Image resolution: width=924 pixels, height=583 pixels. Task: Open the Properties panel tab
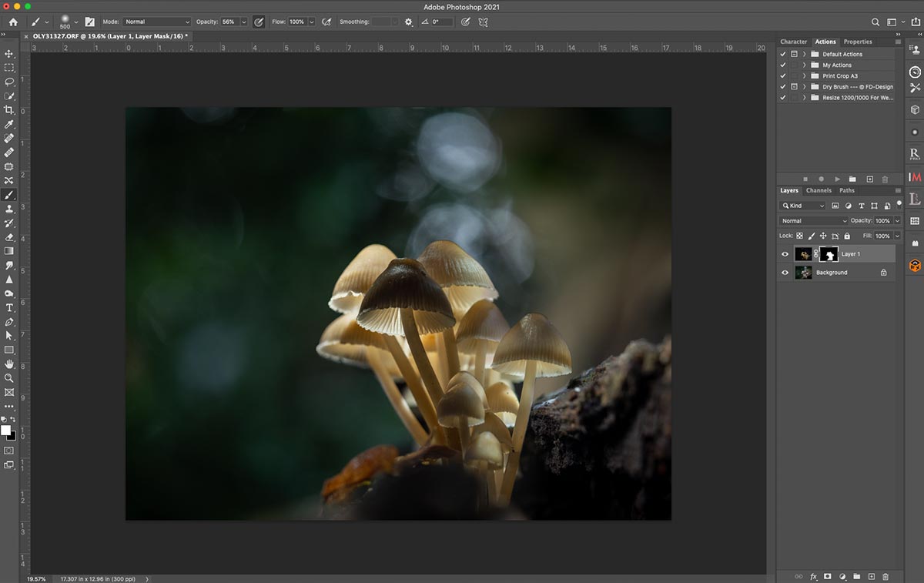click(x=857, y=42)
